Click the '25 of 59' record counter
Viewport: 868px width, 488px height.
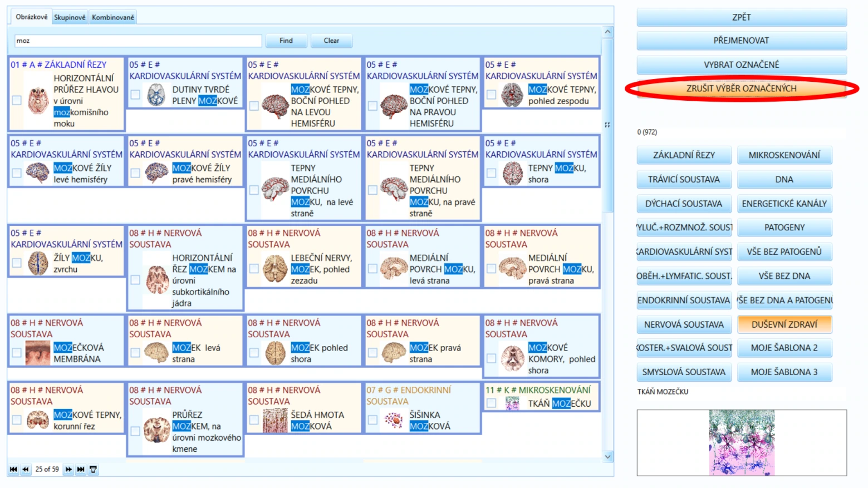pyautogui.click(x=47, y=470)
